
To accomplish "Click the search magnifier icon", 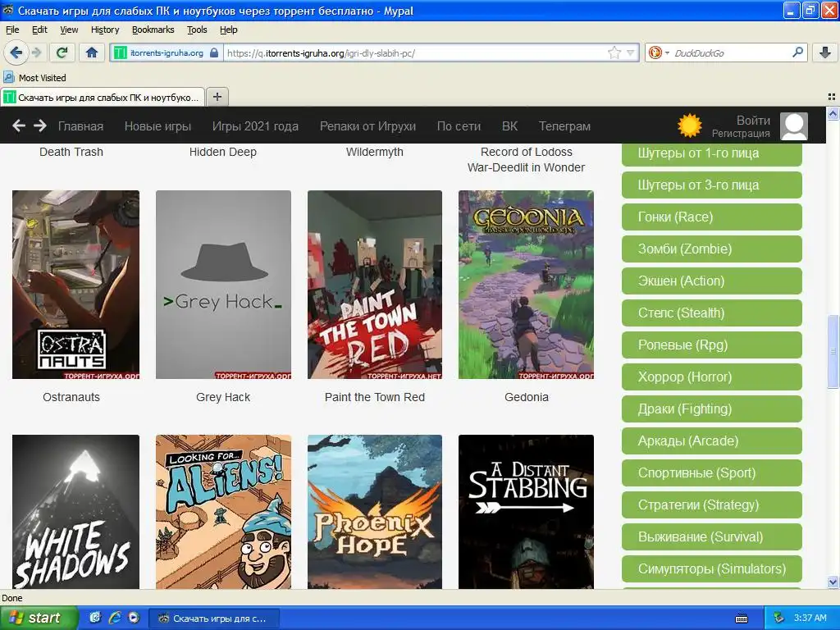I will (x=797, y=52).
